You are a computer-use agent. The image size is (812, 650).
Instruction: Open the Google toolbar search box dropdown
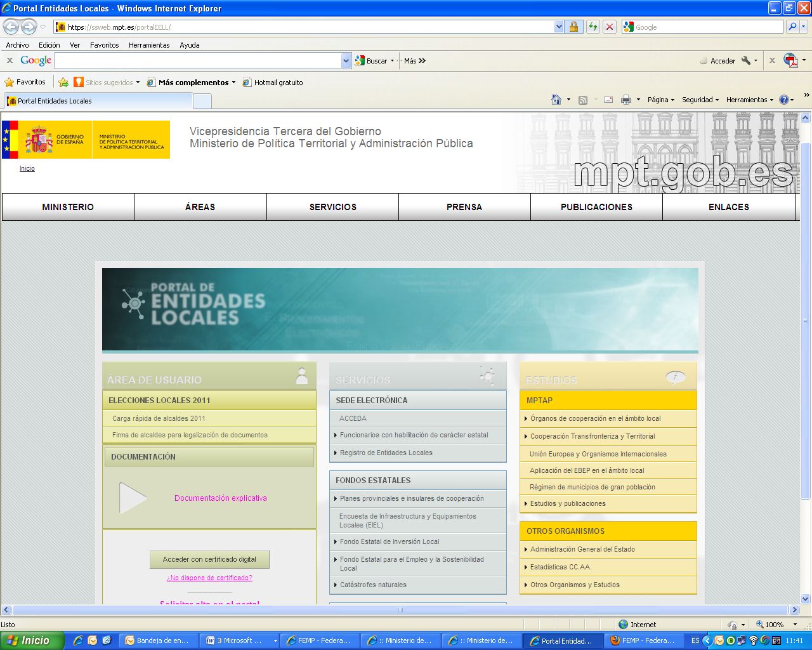coord(346,60)
